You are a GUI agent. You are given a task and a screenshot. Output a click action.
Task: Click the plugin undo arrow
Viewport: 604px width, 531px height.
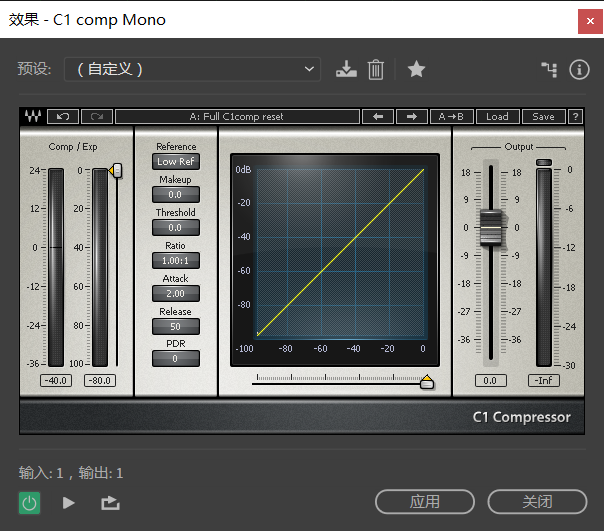(63, 116)
